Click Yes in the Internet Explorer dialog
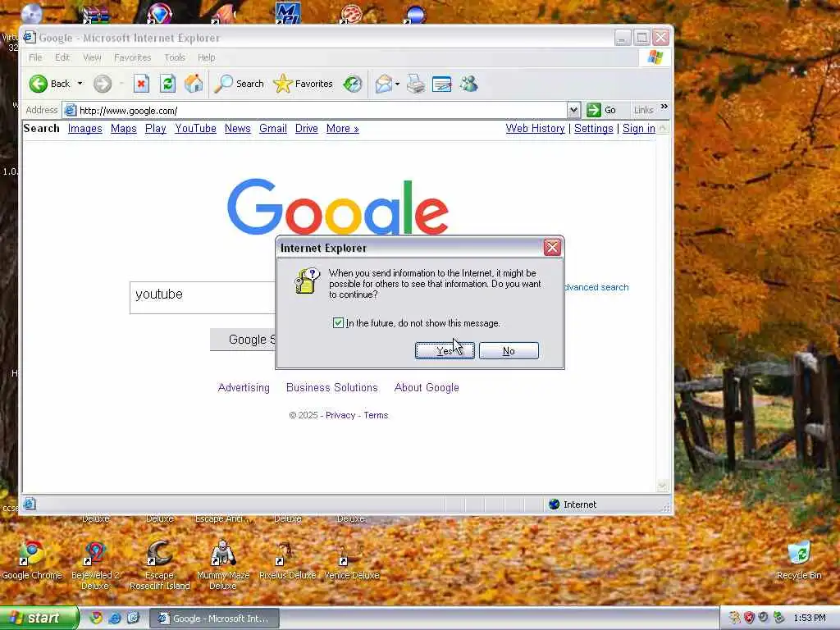The width and height of the screenshot is (840, 630). [x=445, y=351]
